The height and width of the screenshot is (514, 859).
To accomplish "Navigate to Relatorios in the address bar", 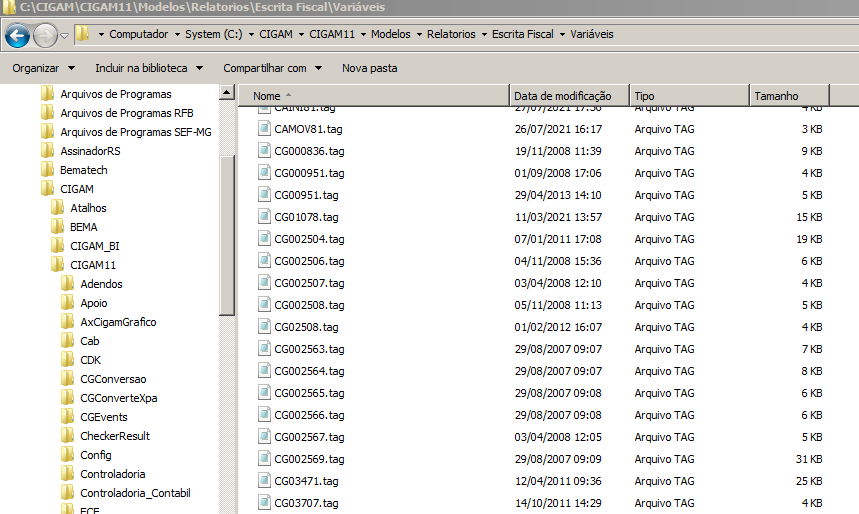I will tap(451, 34).
